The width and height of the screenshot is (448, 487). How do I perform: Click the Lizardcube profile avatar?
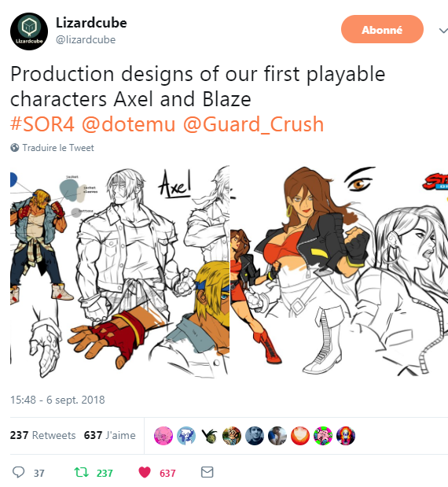29,31
